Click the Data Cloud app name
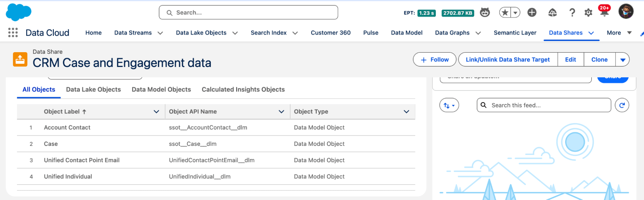Viewport: 644px width, 200px height. (x=47, y=33)
